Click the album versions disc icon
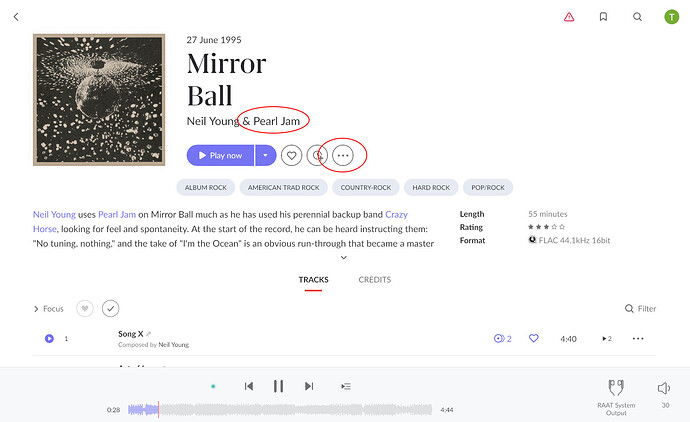Image resolution: width=690 pixels, height=422 pixels. 317,155
